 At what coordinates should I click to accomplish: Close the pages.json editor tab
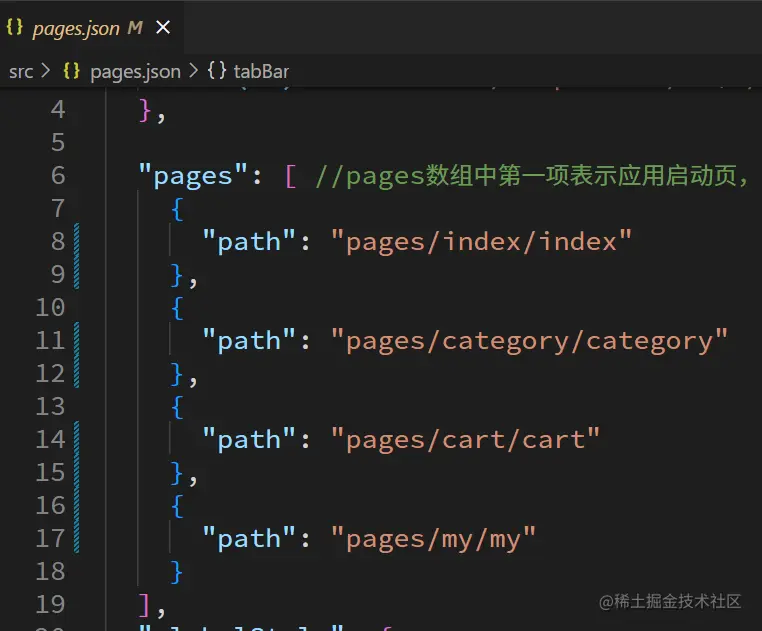pyautogui.click(x=163, y=27)
